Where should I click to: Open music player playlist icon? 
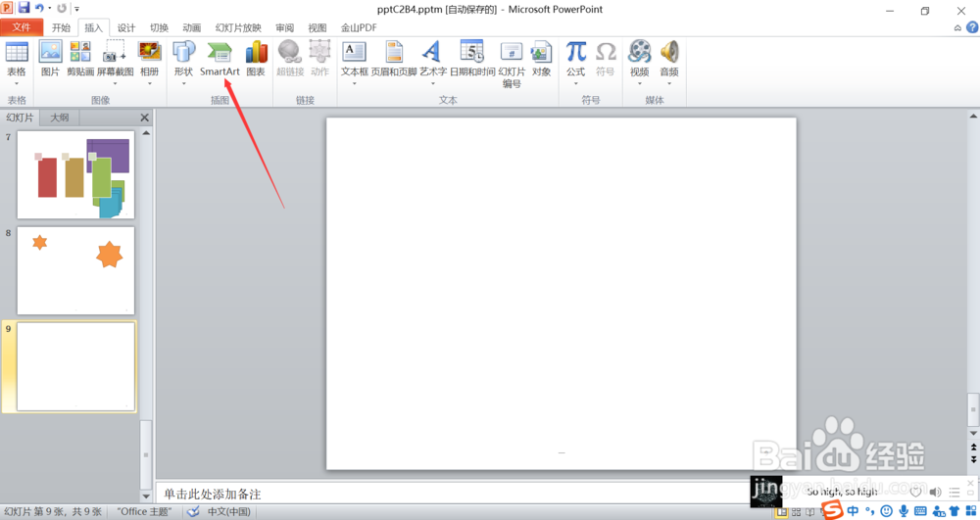point(955,492)
